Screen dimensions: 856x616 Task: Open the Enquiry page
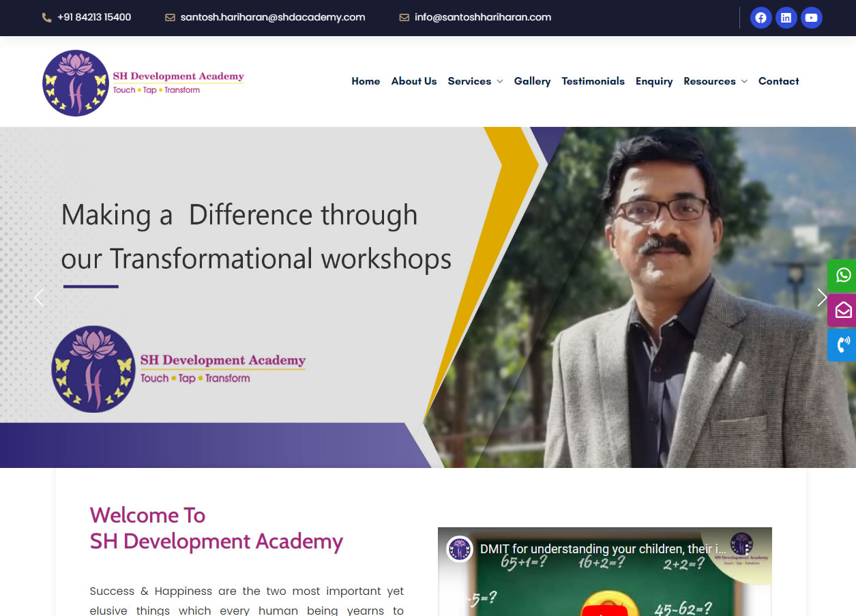click(654, 81)
